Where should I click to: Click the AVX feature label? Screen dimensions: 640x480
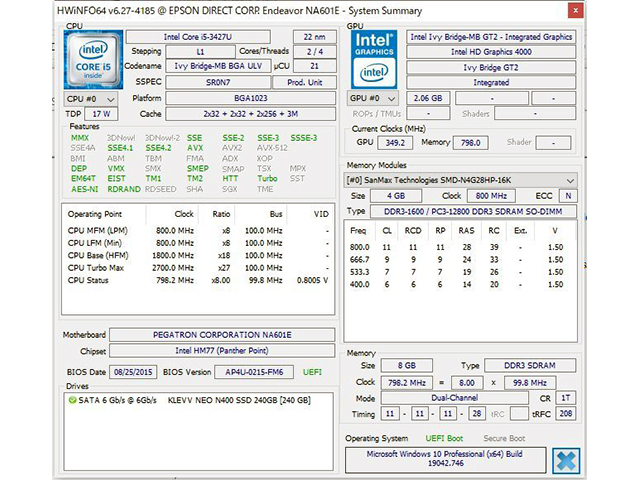click(195, 148)
